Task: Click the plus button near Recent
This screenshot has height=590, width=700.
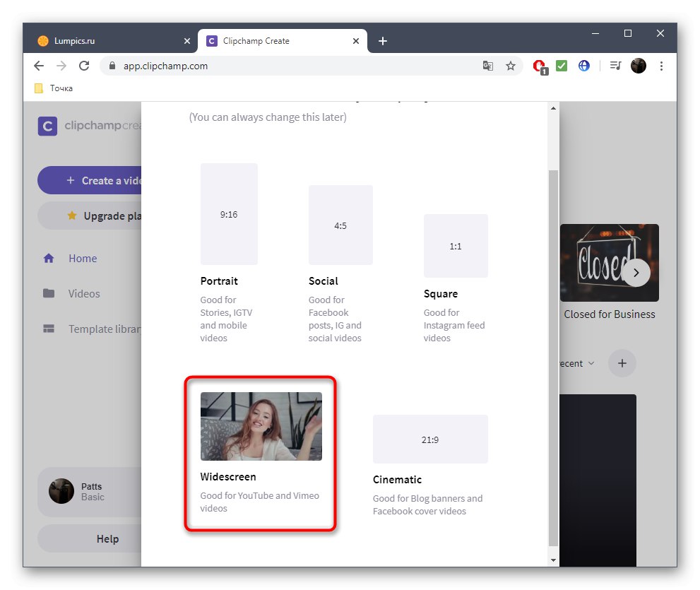Action: [622, 363]
